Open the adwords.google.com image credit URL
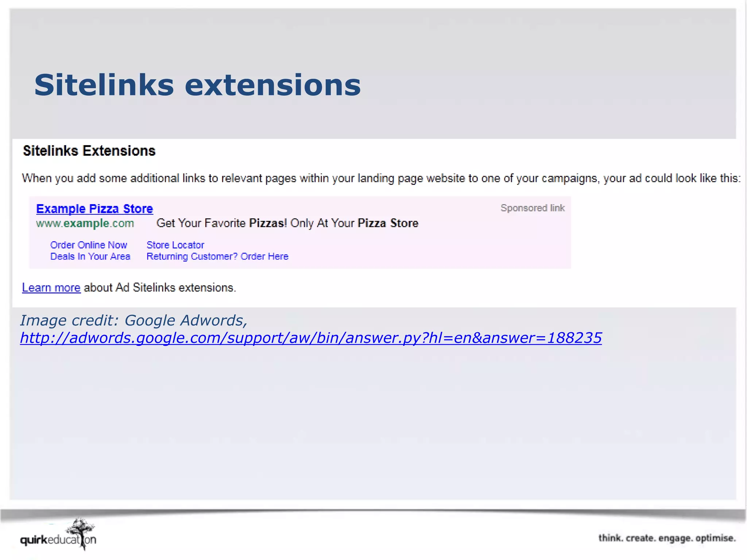This screenshot has height=560, width=747. click(x=311, y=338)
